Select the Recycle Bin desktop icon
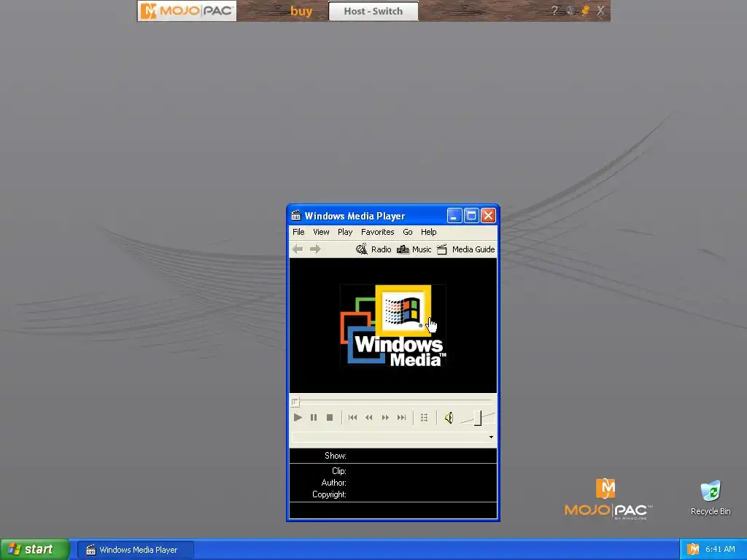Image resolution: width=747 pixels, height=560 pixels. coord(711,497)
